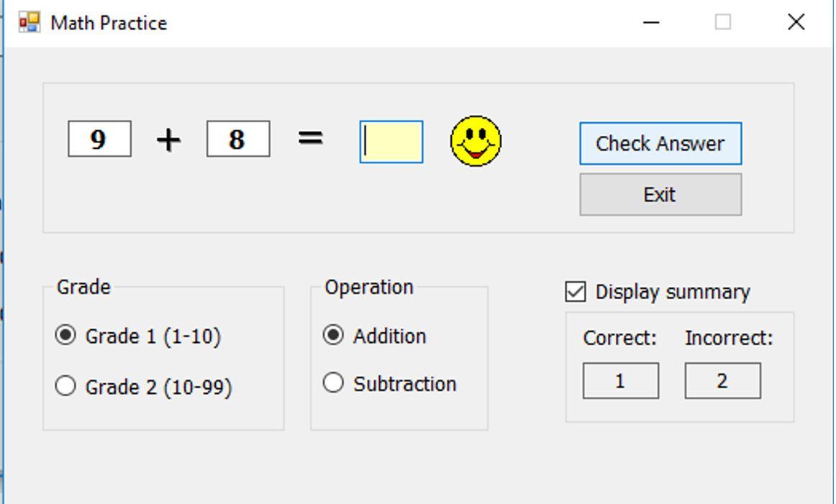Viewport: 836px width, 504px height.
Task: Click the plus sign between the numbers
Action: 168,140
